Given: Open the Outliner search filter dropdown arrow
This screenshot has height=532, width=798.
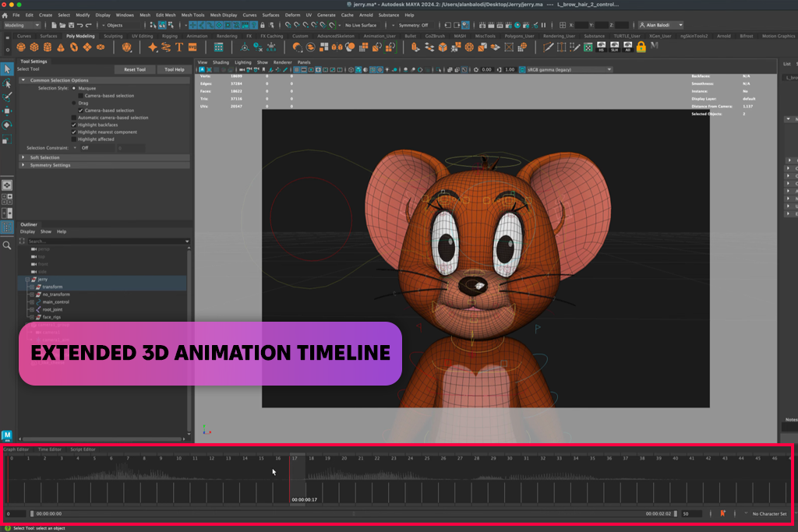Looking at the screenshot, I should pyautogui.click(x=187, y=241).
